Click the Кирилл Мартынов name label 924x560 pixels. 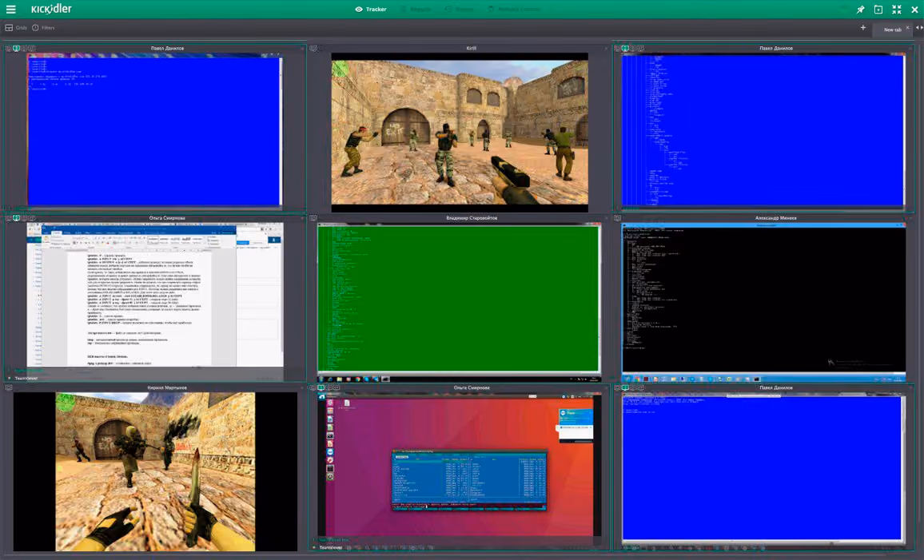(167, 387)
